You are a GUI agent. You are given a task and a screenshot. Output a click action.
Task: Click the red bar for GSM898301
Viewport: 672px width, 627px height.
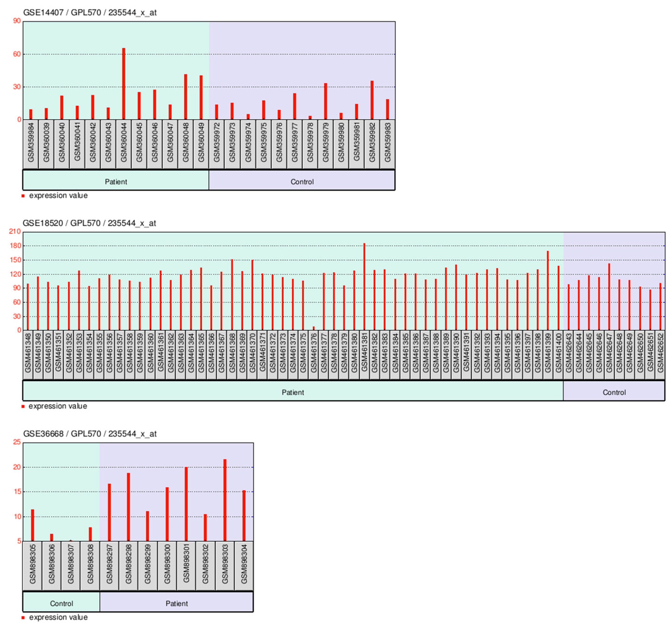click(x=186, y=504)
